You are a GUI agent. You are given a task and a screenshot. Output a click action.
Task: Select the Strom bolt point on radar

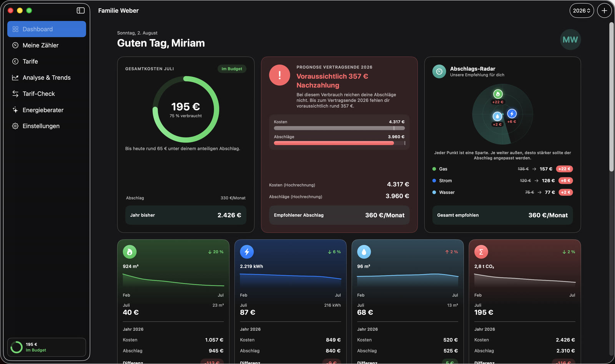point(512,114)
